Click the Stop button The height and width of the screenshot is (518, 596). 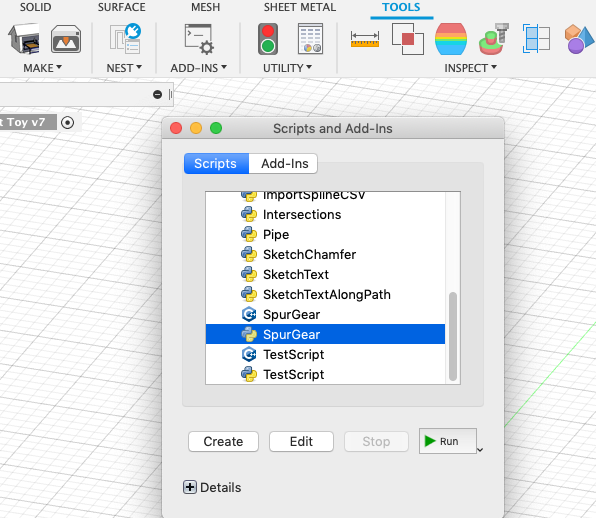click(376, 441)
